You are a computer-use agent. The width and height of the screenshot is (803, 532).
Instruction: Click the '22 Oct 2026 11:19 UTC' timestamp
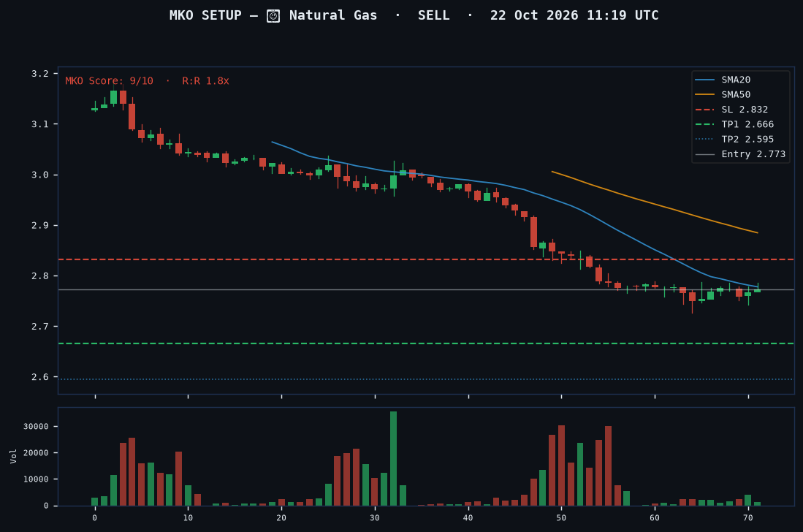pyautogui.click(x=574, y=15)
